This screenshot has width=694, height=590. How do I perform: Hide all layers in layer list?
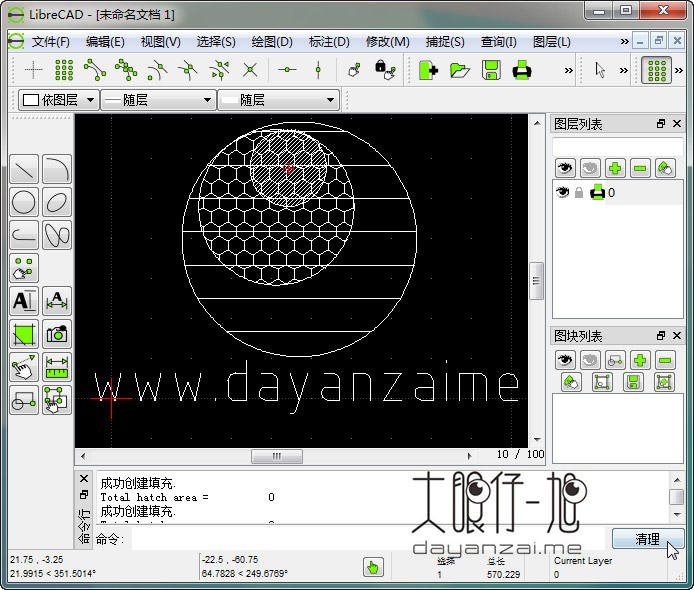click(590, 168)
